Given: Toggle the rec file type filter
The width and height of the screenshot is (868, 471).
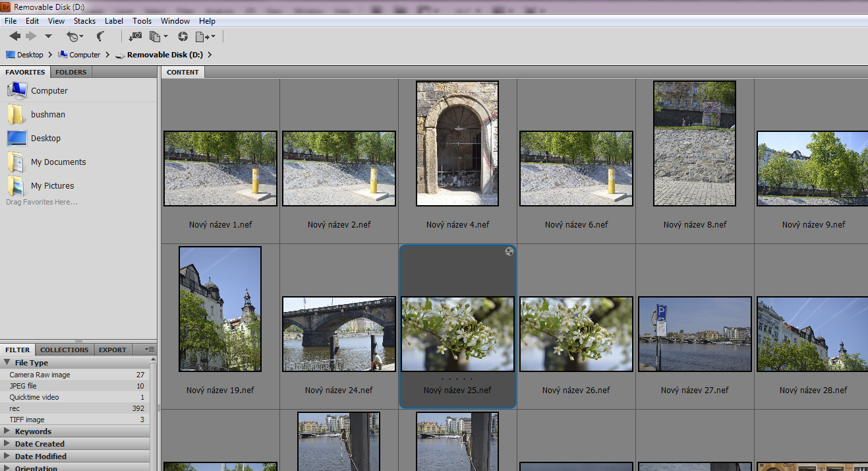Looking at the screenshot, I should tap(75, 408).
